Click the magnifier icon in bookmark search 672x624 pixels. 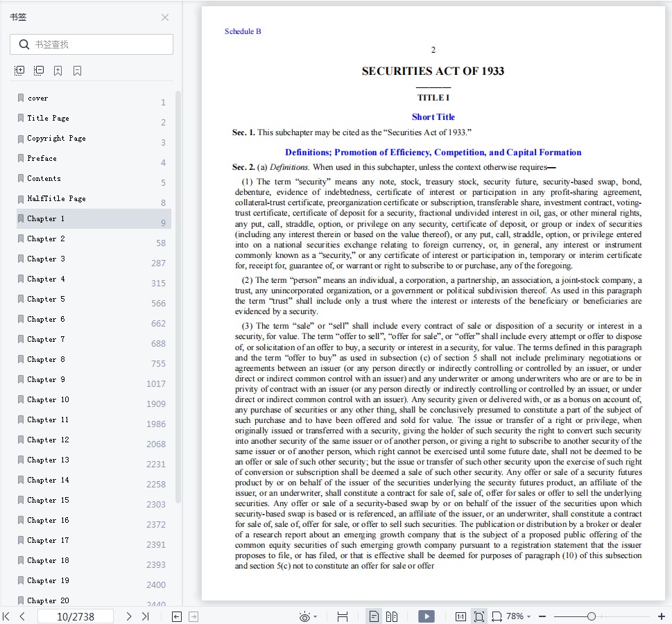(24, 44)
